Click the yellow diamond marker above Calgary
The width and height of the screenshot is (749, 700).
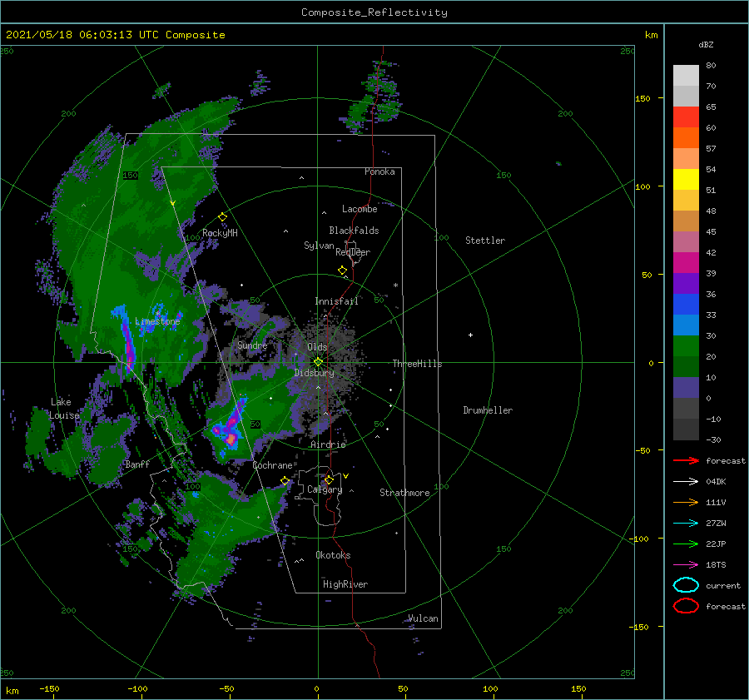point(329,479)
